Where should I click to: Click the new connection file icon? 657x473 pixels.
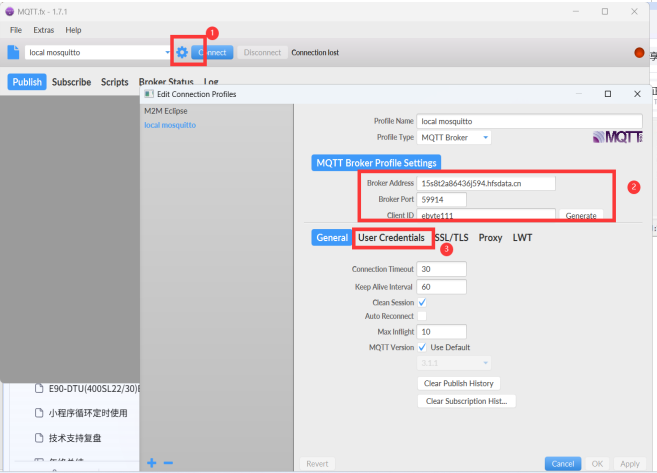click(15, 52)
